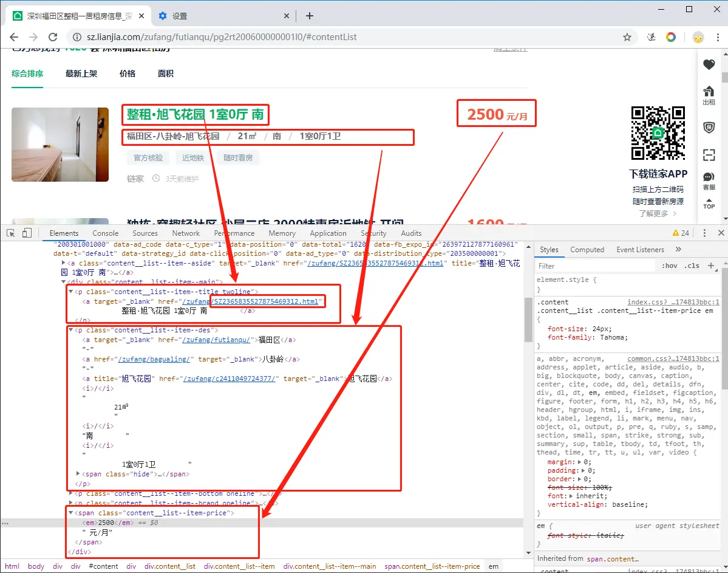The height and width of the screenshot is (573, 728).
Task: Open the Computed styles tab
Action: 587,250
